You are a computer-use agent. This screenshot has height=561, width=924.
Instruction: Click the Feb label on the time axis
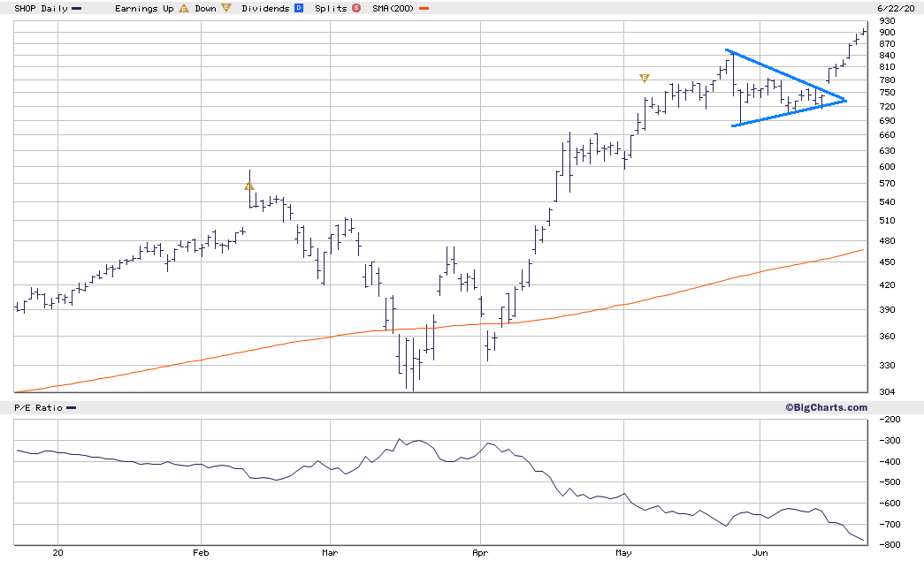click(x=201, y=553)
